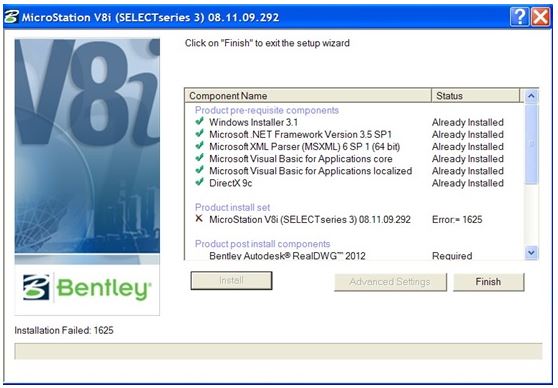Click the Install button
The height and width of the screenshot is (388, 558).
click(x=231, y=280)
